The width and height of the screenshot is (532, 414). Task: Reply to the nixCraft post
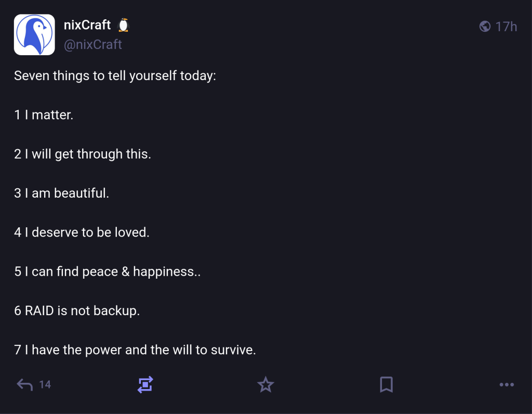(24, 385)
